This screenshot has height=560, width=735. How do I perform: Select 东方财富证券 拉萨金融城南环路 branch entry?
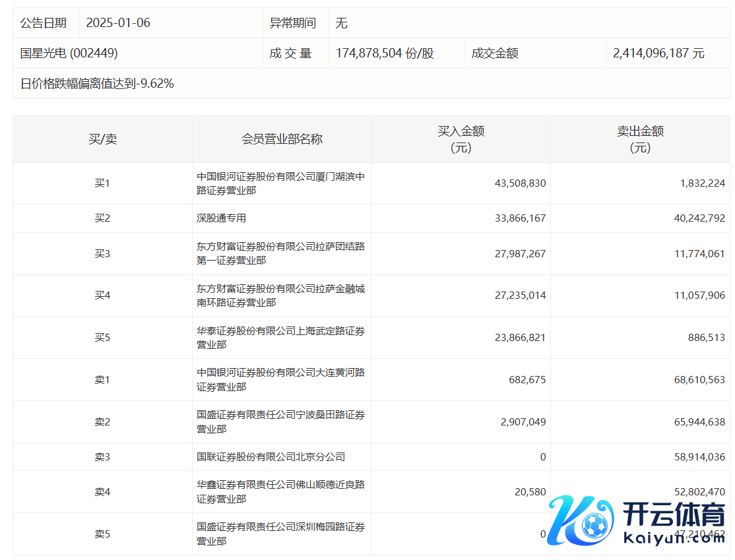pyautogui.click(x=280, y=296)
